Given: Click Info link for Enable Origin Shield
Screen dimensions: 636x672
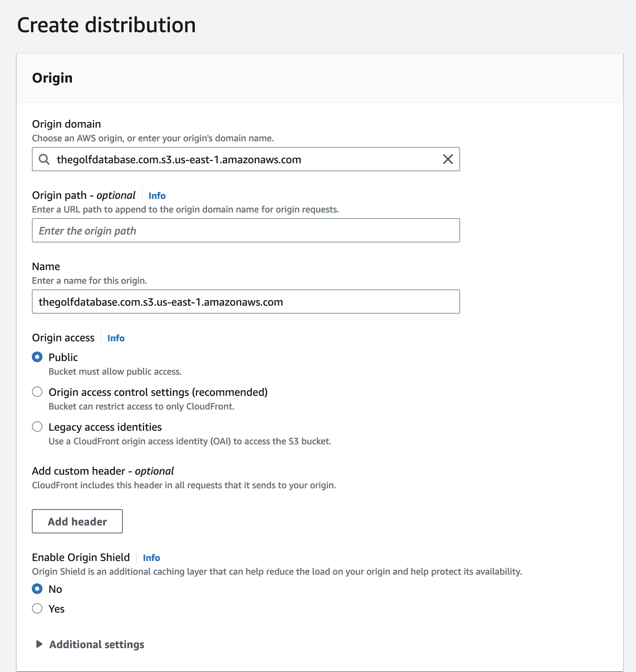Looking at the screenshot, I should pos(151,558).
